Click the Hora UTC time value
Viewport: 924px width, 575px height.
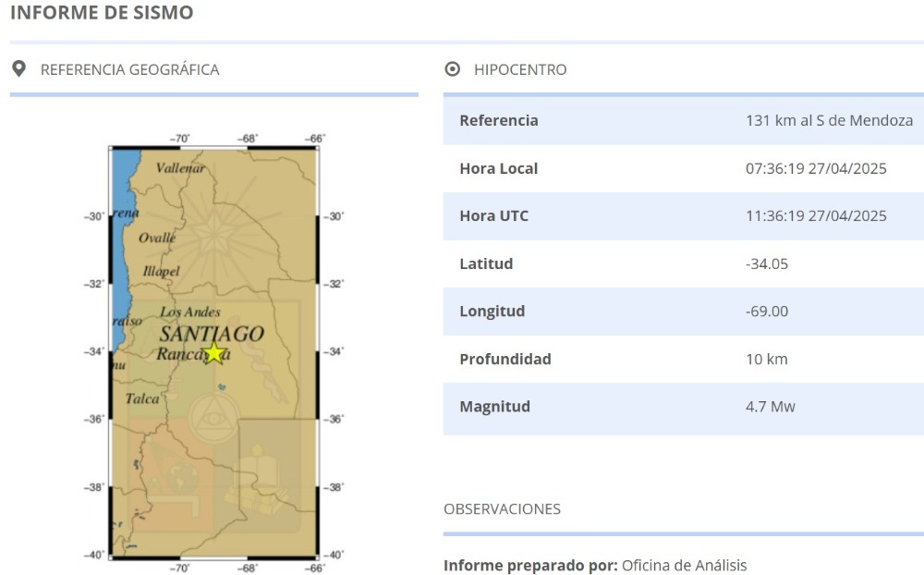click(x=816, y=216)
